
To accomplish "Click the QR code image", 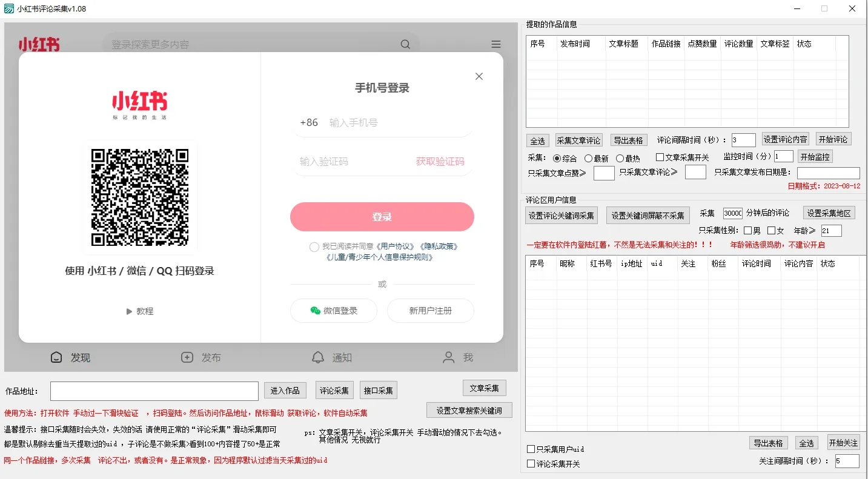I will [140, 197].
